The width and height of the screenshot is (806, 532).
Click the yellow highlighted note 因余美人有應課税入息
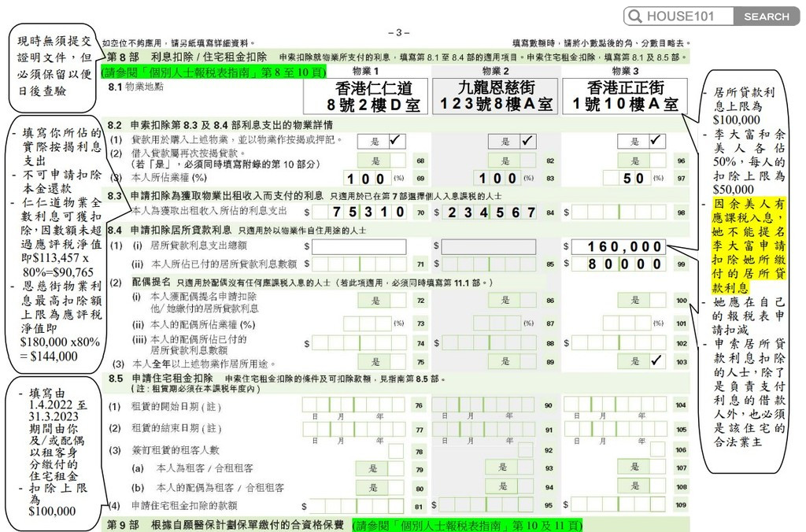click(749, 246)
